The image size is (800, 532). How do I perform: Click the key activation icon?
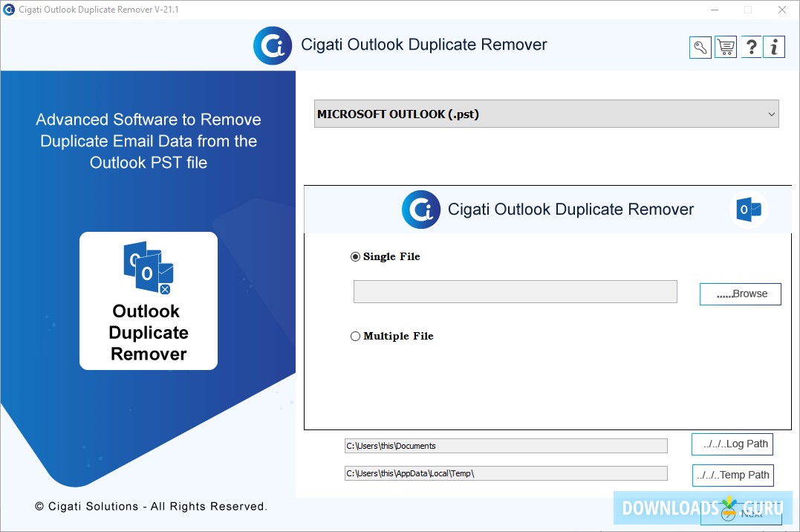(x=700, y=47)
